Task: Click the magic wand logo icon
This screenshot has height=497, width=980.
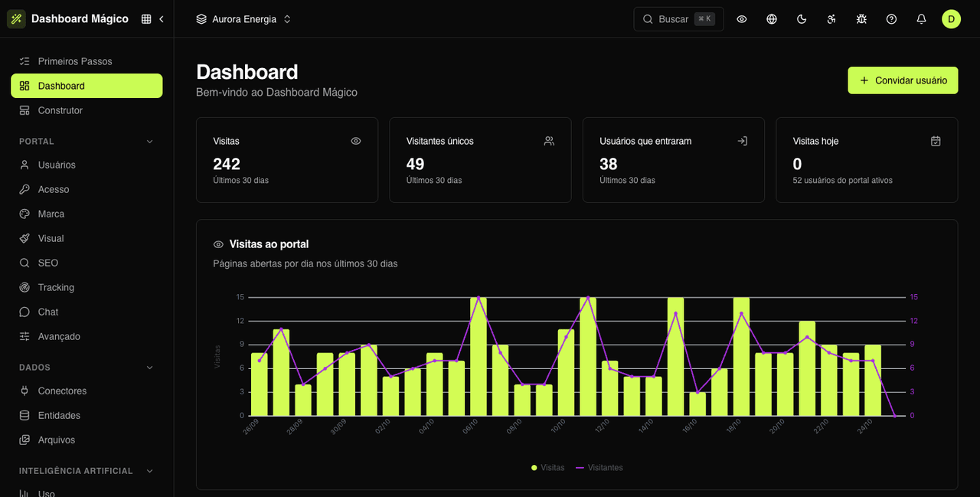Action: [x=16, y=19]
